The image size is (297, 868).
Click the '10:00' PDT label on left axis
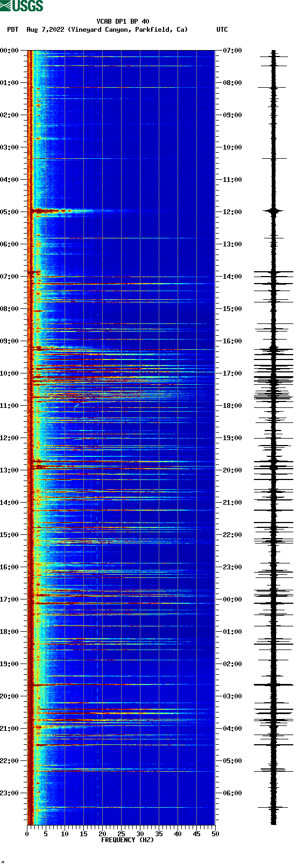click(9, 373)
